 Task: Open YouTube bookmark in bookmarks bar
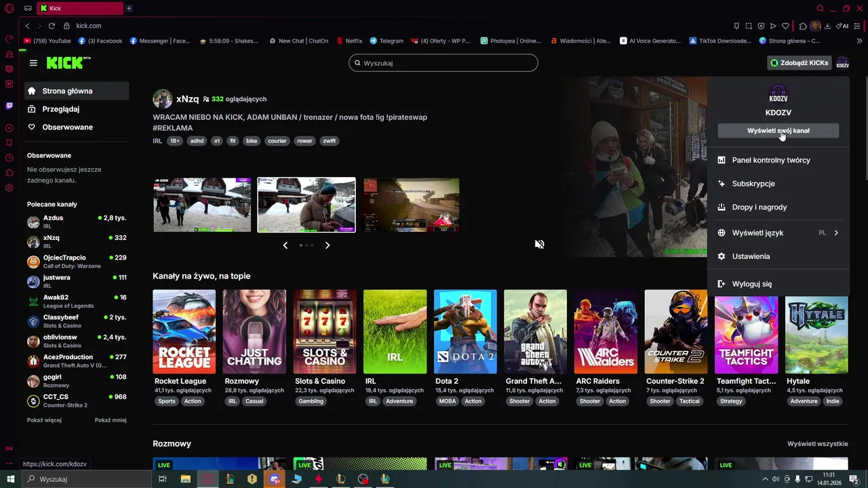pos(47,41)
